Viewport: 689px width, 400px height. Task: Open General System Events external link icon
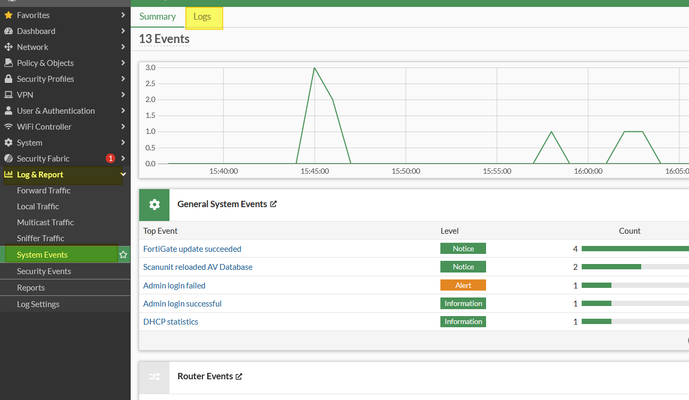[273, 204]
